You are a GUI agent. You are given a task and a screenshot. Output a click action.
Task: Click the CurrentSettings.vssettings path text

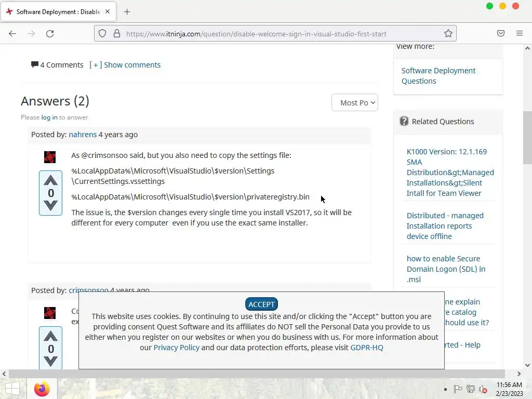point(172,176)
